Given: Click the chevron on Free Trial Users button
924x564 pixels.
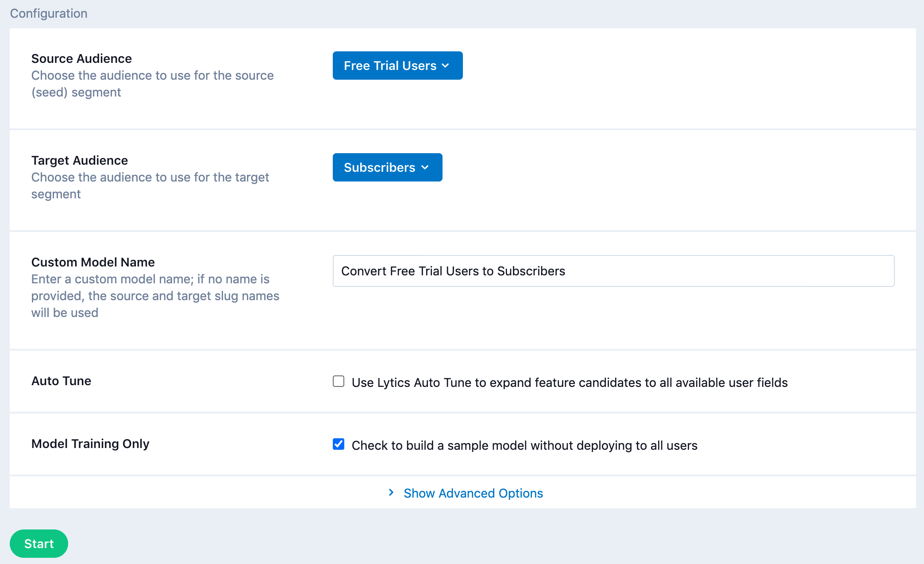Looking at the screenshot, I should (x=446, y=66).
